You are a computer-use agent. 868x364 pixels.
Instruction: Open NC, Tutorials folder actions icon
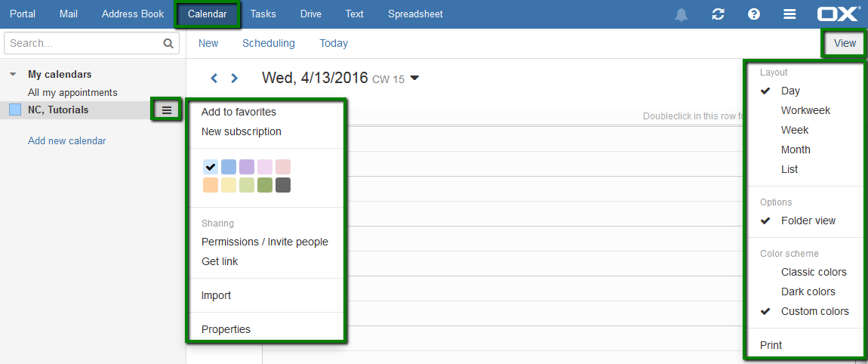pos(167,110)
